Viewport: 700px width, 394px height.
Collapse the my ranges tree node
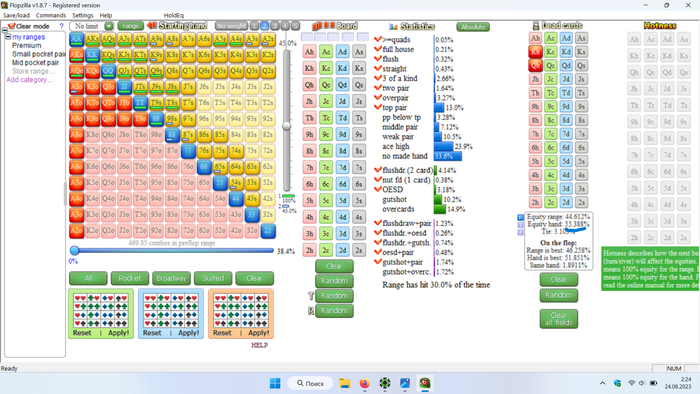pos(8,37)
